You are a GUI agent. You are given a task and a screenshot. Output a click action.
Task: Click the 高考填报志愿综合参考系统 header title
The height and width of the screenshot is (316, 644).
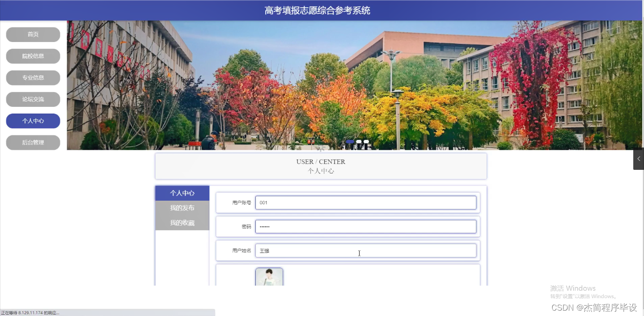[x=317, y=10]
